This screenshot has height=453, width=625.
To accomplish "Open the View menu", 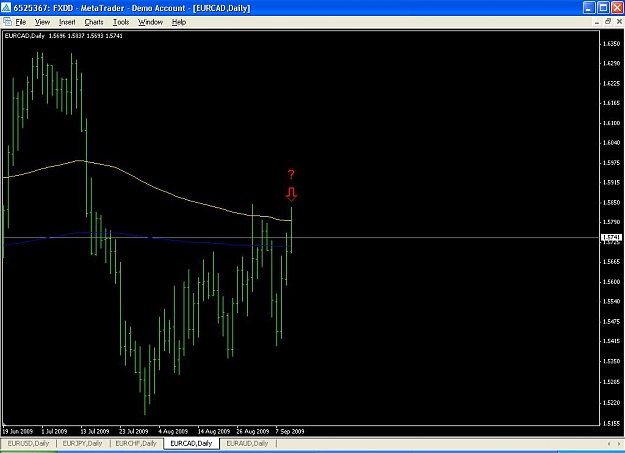I will tap(42, 22).
